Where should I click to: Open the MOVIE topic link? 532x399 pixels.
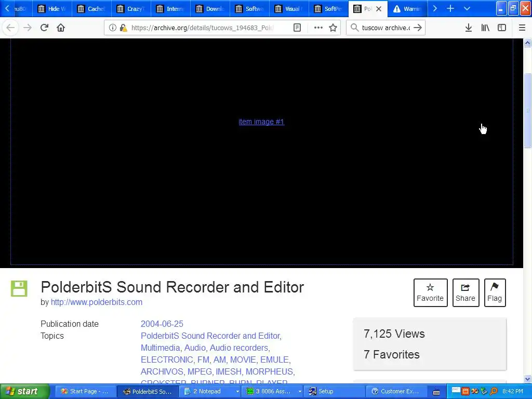[x=243, y=360]
